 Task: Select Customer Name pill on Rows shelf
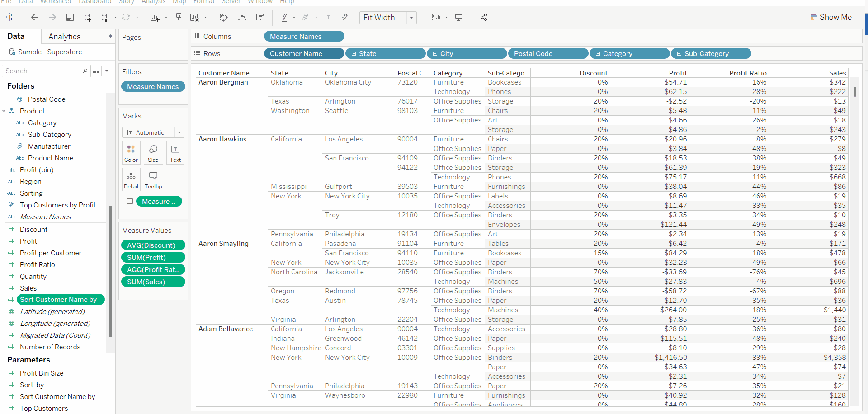pyautogui.click(x=304, y=54)
